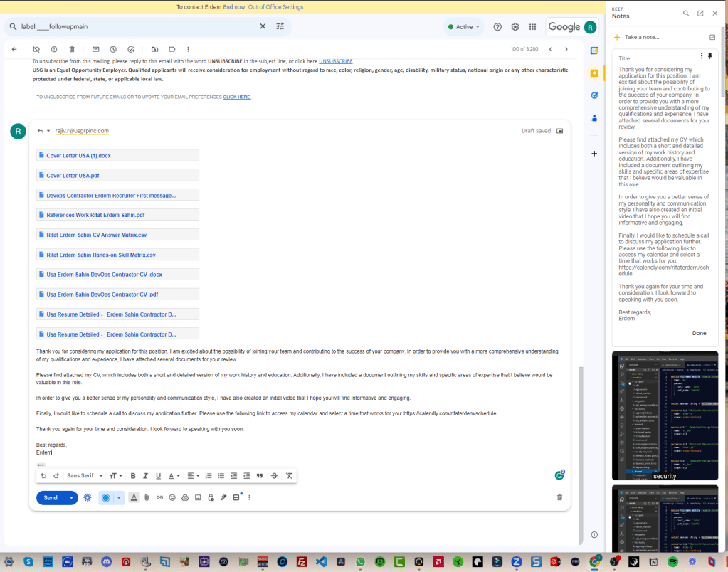Toggle numbered list
Image resolution: width=728 pixels, height=572 pixels.
pos(209,475)
